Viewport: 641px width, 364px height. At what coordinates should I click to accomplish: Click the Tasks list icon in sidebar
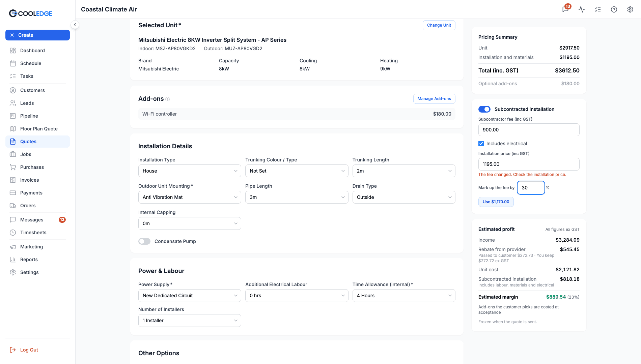pyautogui.click(x=13, y=76)
